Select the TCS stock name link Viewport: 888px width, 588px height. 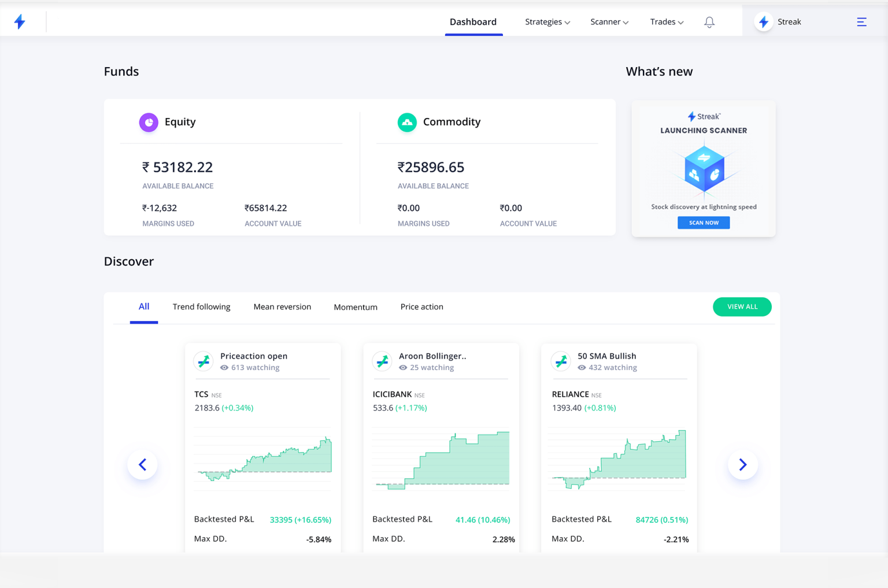tap(201, 394)
